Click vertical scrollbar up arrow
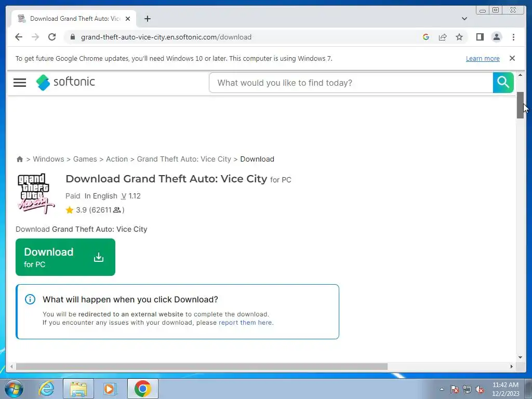532x399 pixels. click(520, 75)
